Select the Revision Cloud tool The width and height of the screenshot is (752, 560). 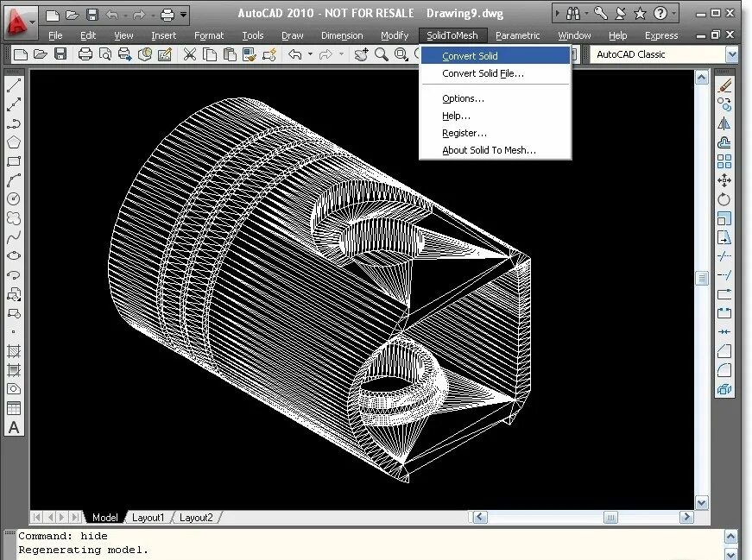click(x=14, y=218)
